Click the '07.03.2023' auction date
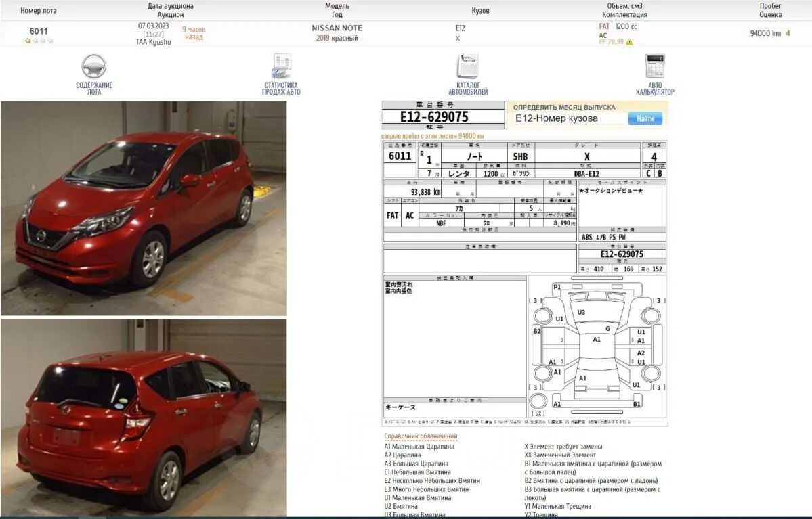This screenshot has height=519, width=812. [x=153, y=26]
